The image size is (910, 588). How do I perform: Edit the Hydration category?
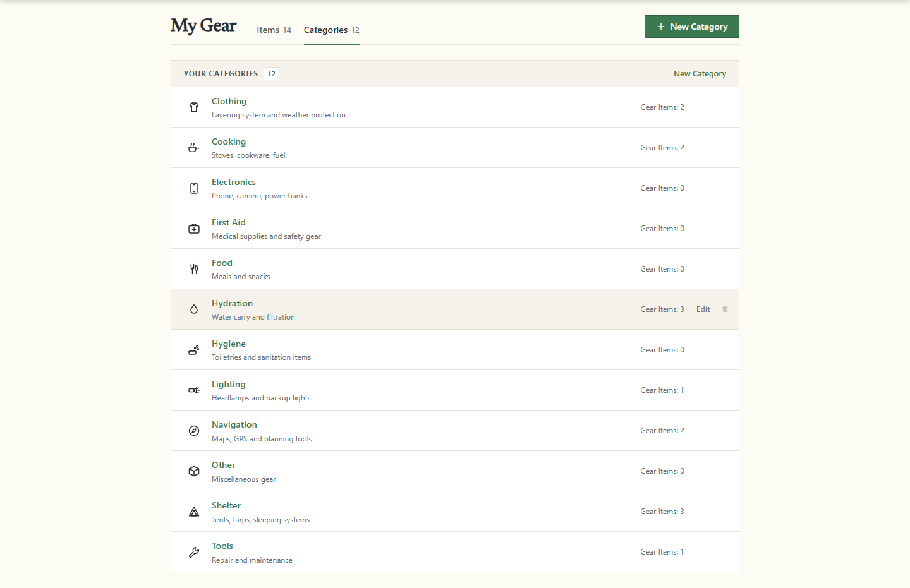[703, 309]
